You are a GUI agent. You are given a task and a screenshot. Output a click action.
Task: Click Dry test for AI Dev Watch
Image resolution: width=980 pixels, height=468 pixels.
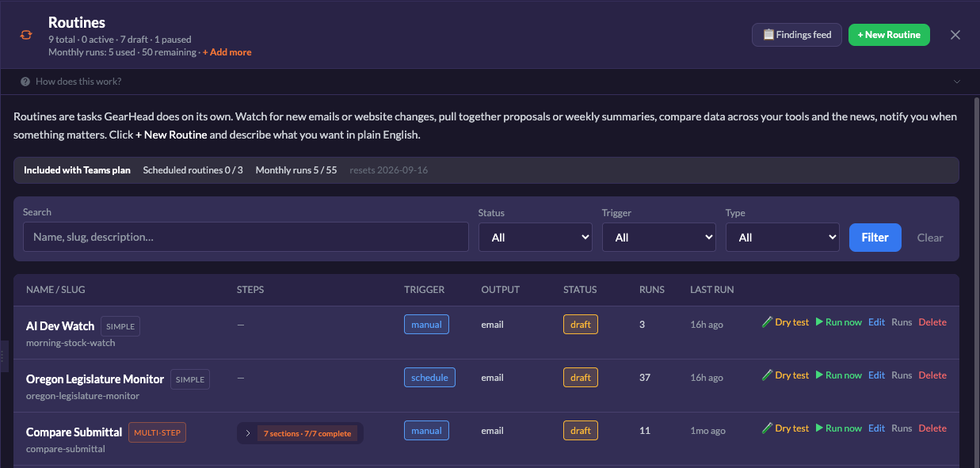coord(785,322)
